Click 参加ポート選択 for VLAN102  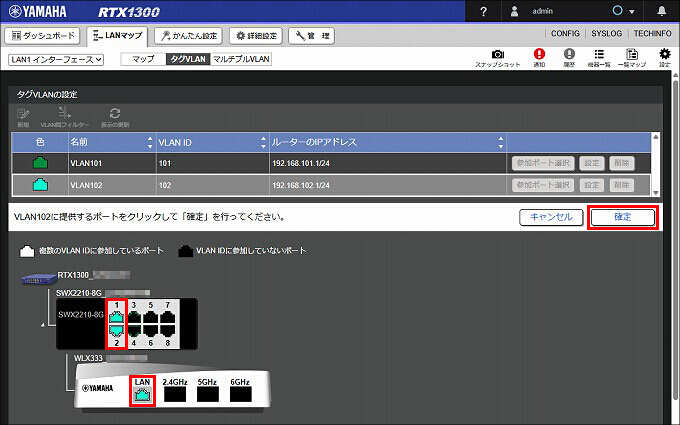click(x=543, y=185)
